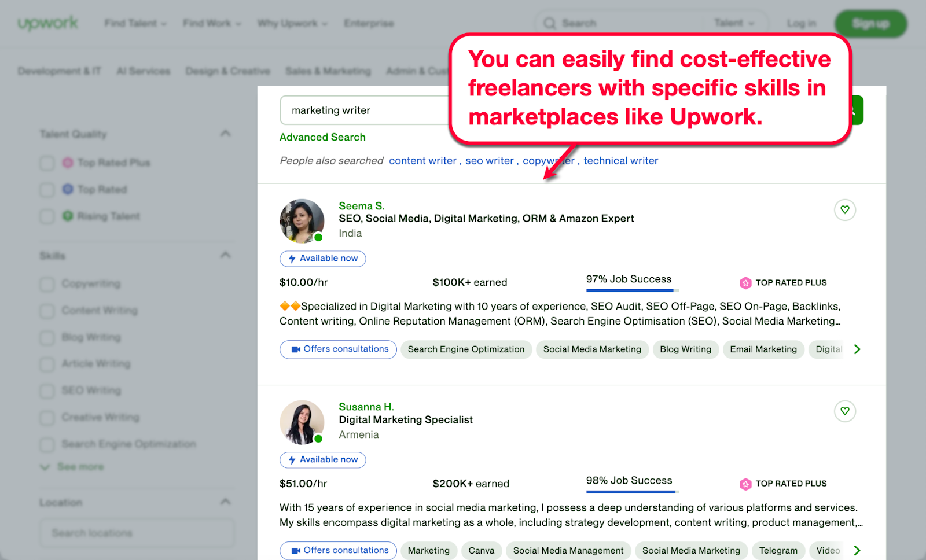Save Susanna H. with the heart icon

click(845, 411)
